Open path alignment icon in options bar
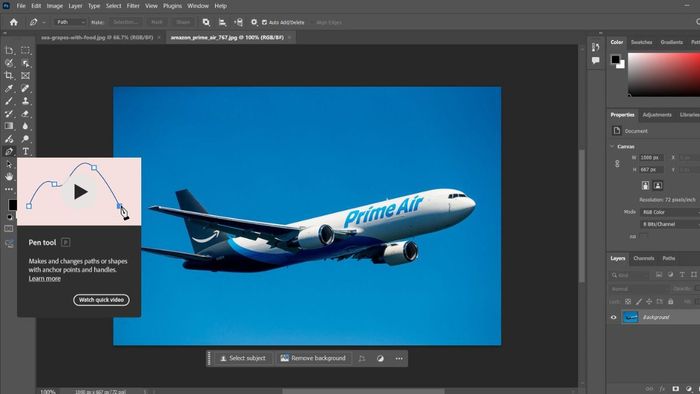 pyautogui.click(x=222, y=22)
